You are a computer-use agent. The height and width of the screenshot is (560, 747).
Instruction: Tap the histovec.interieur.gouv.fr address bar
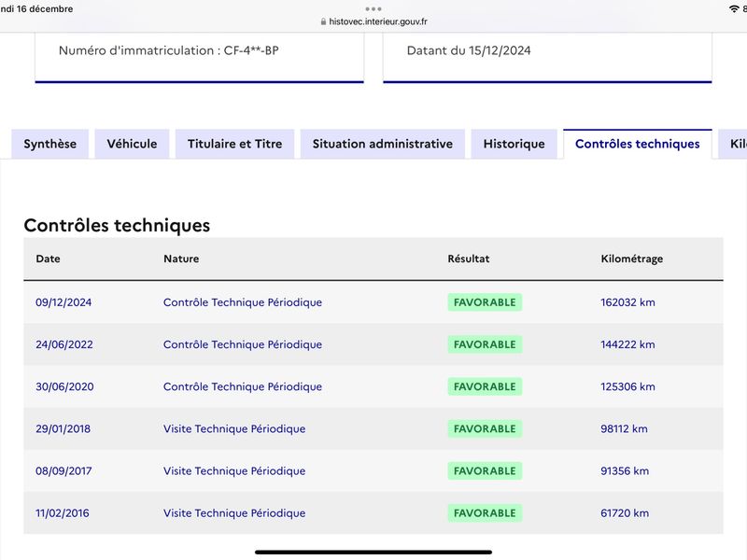click(x=373, y=21)
